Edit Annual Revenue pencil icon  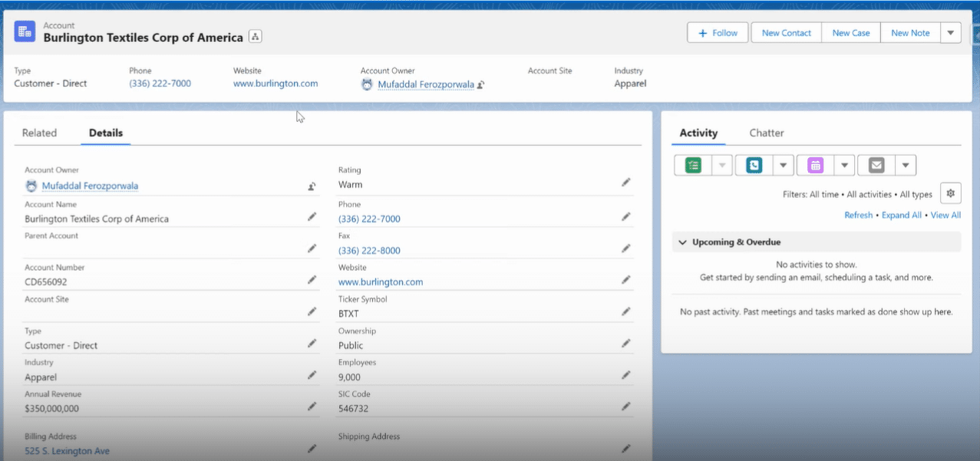point(312,407)
